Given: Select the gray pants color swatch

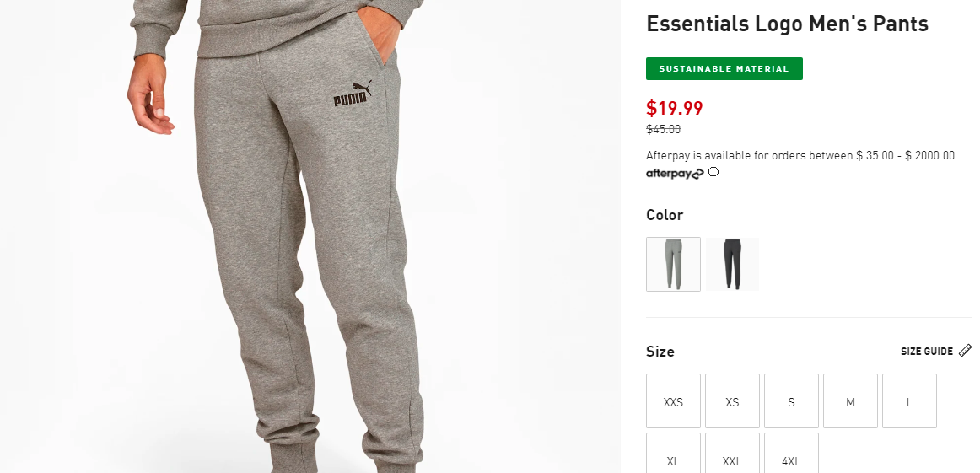Looking at the screenshot, I should [x=673, y=264].
